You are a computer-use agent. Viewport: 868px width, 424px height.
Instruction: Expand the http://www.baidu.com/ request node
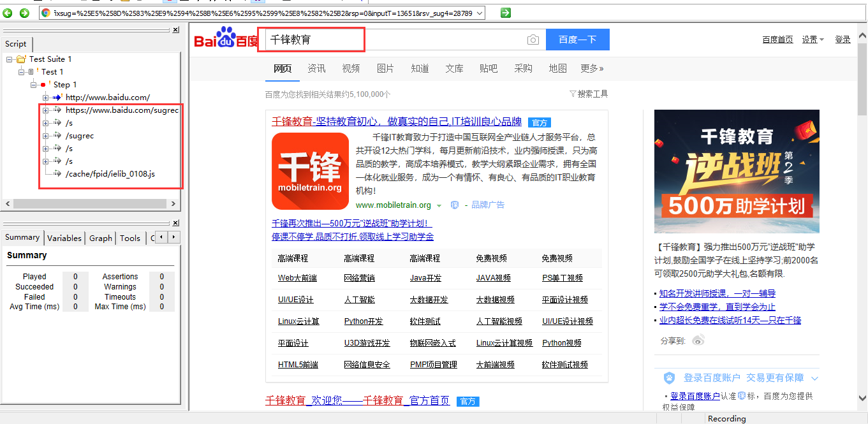[x=46, y=98]
